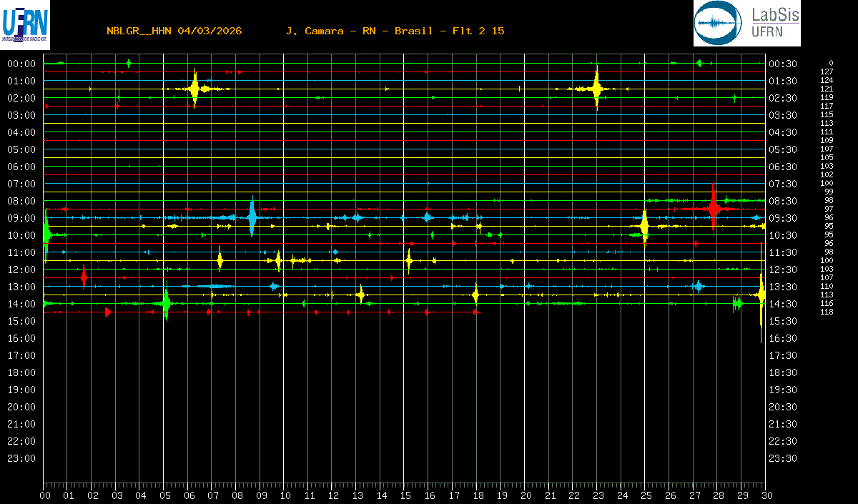Image resolution: width=858 pixels, height=504 pixels.
Task: Click the green event at minute 5 on 14:00 trace
Action: pos(166,304)
